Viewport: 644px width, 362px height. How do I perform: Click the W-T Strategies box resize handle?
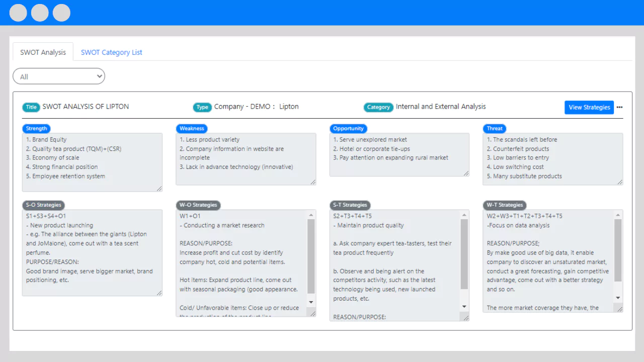pos(620,309)
